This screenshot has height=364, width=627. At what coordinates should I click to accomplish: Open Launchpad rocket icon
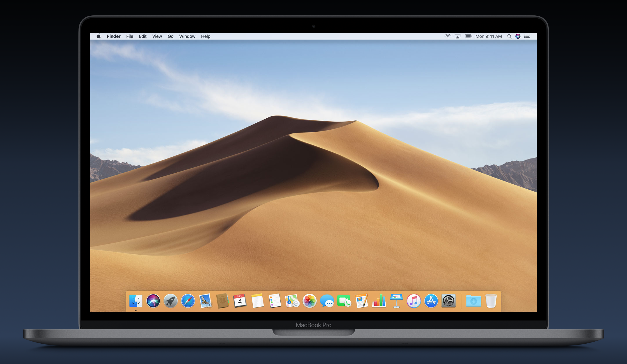(x=171, y=301)
